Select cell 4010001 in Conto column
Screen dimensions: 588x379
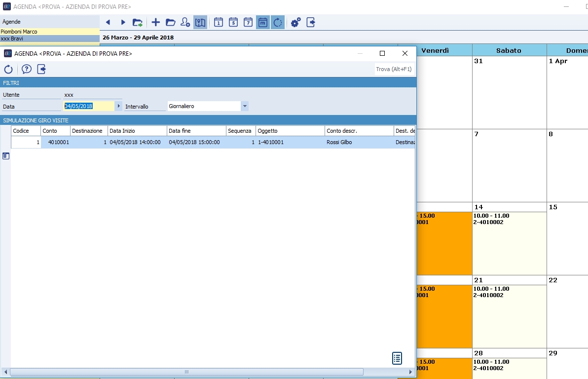56,142
